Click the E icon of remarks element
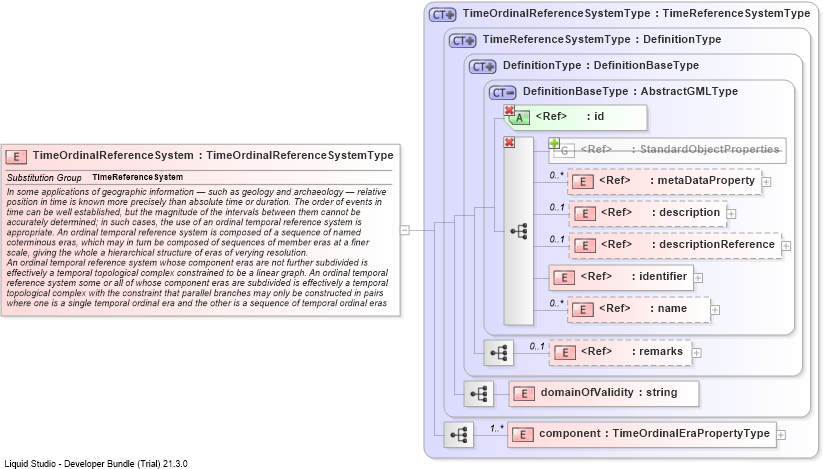 (565, 353)
